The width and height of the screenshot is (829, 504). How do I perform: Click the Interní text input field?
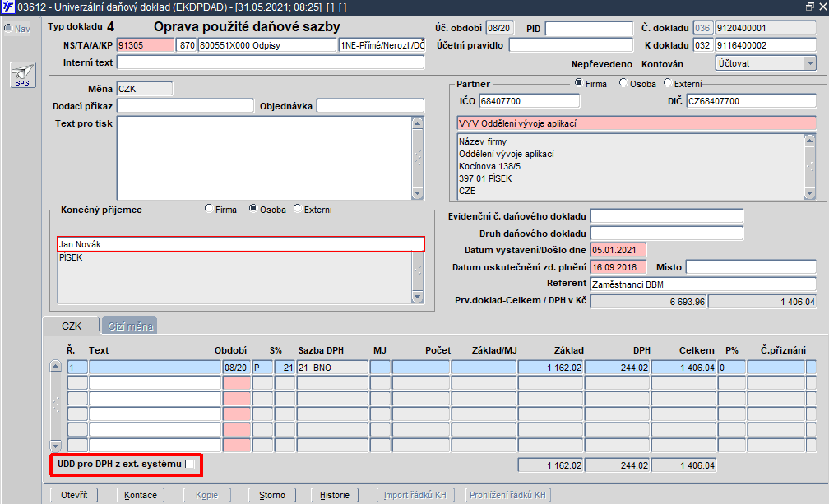(x=270, y=62)
